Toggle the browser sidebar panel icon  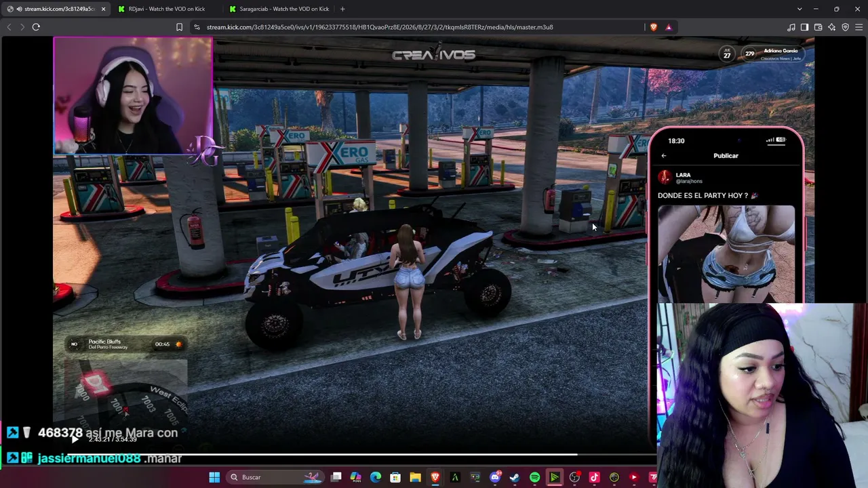[804, 27]
